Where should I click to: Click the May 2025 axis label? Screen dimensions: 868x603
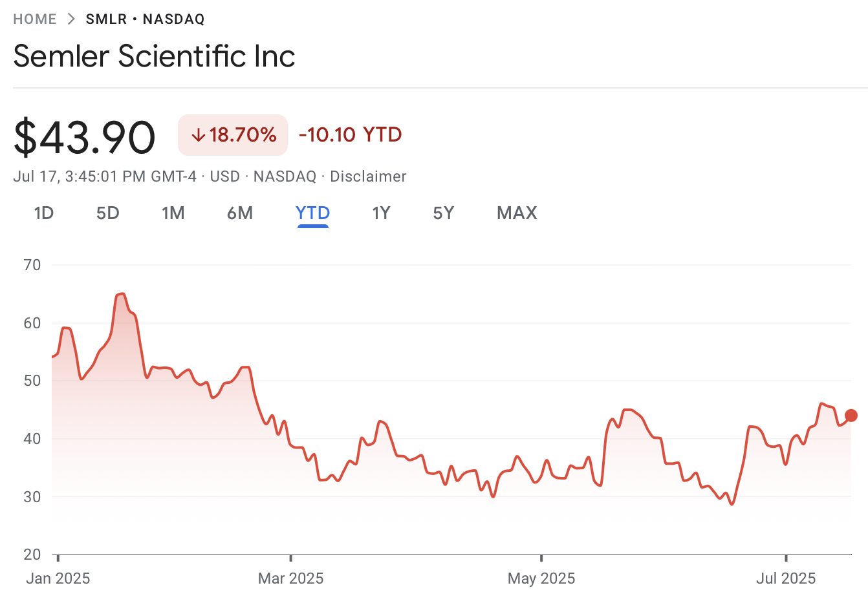[541, 578]
